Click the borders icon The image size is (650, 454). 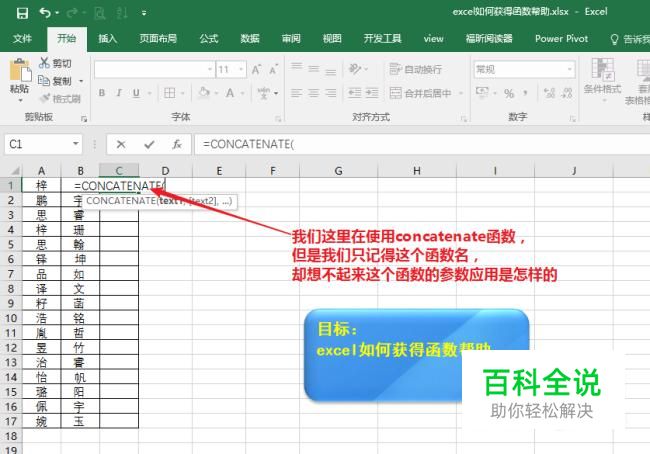point(170,93)
